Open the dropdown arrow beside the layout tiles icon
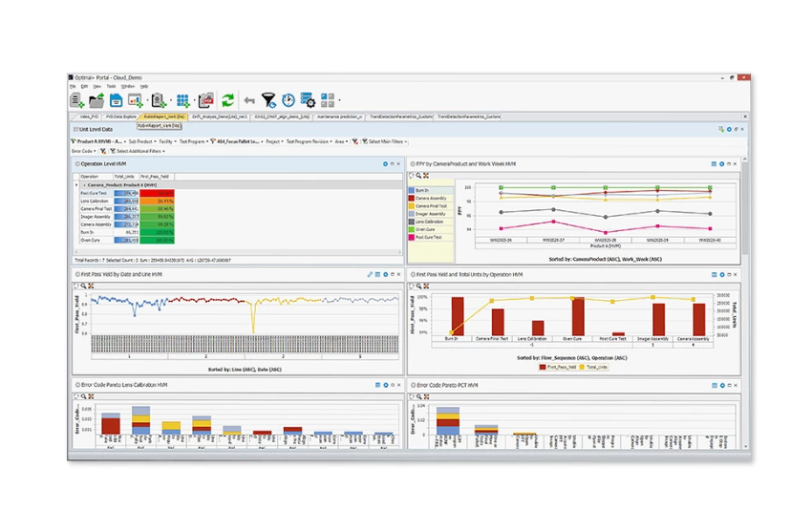Image resolution: width=812 pixels, height=511 pixels. (340, 100)
